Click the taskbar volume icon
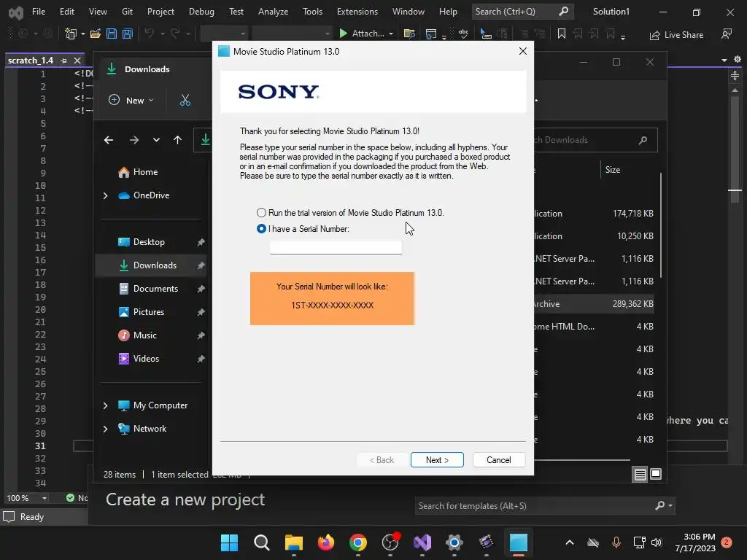 coord(657,542)
